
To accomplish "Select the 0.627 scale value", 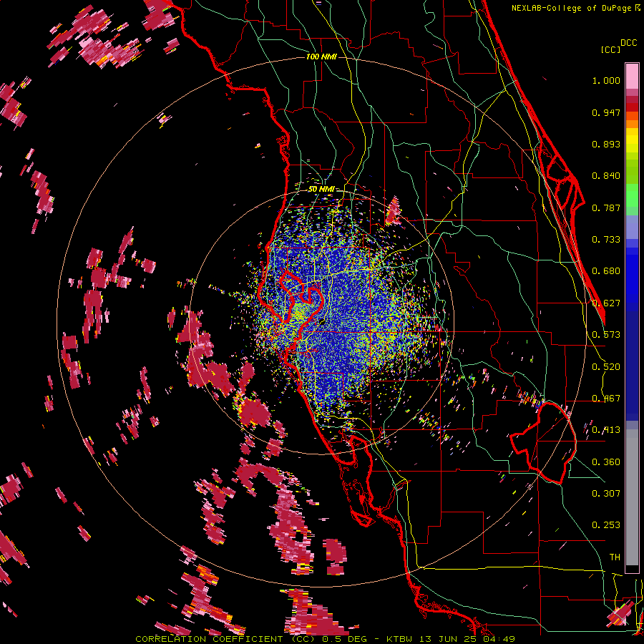I will (x=606, y=303).
